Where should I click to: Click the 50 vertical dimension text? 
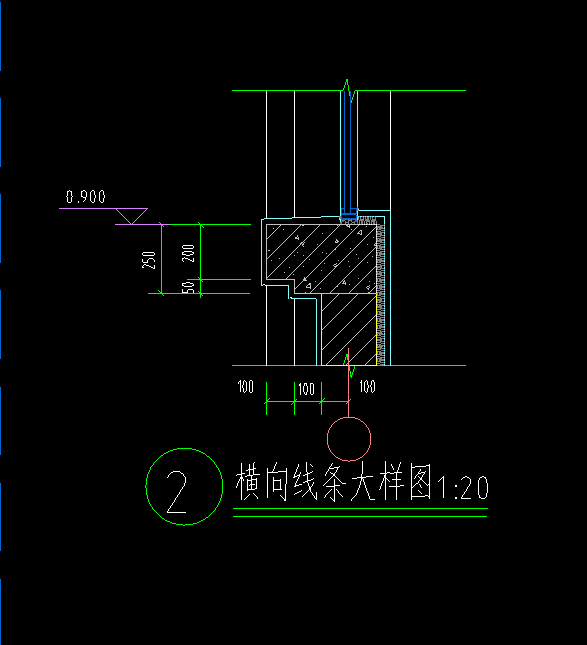(x=188, y=287)
